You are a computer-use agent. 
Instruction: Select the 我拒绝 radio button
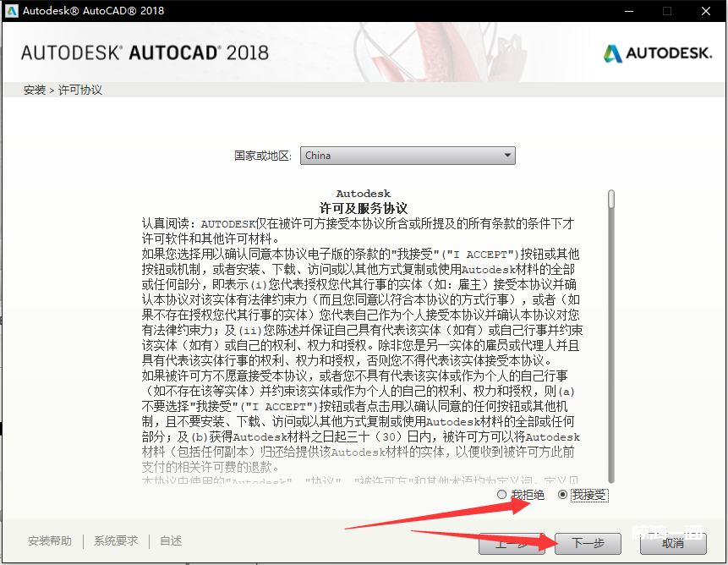coord(502,495)
